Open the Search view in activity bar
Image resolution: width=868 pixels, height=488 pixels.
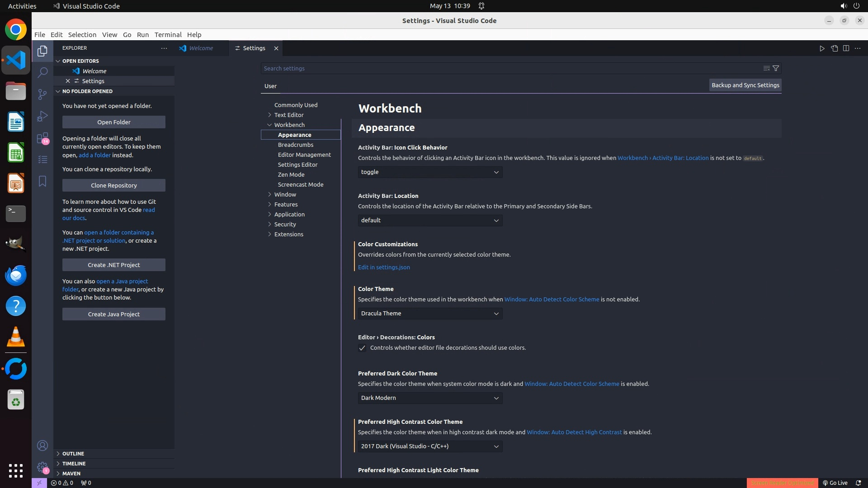(42, 72)
